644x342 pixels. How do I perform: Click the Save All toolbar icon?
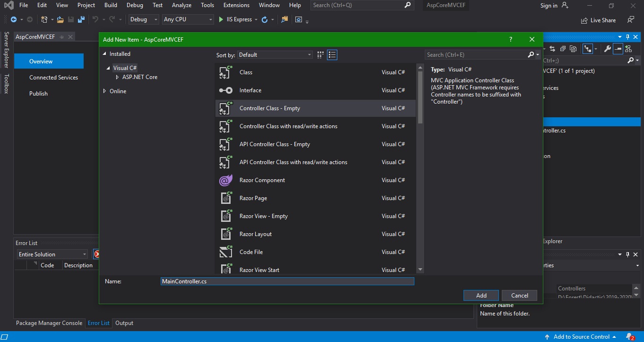coord(81,19)
